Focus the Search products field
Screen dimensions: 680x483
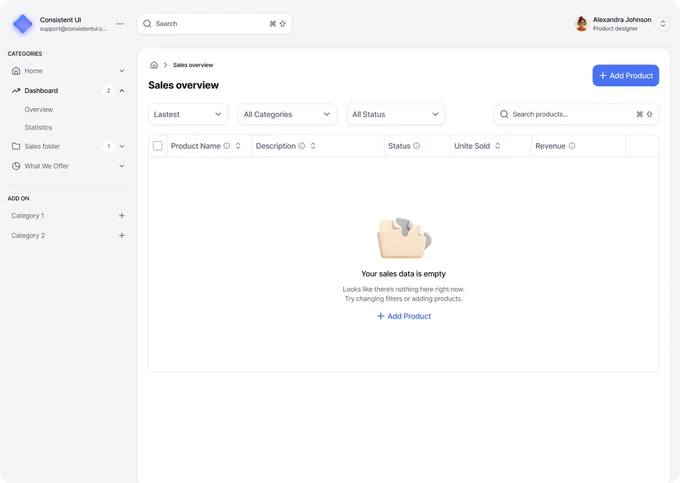click(x=576, y=114)
